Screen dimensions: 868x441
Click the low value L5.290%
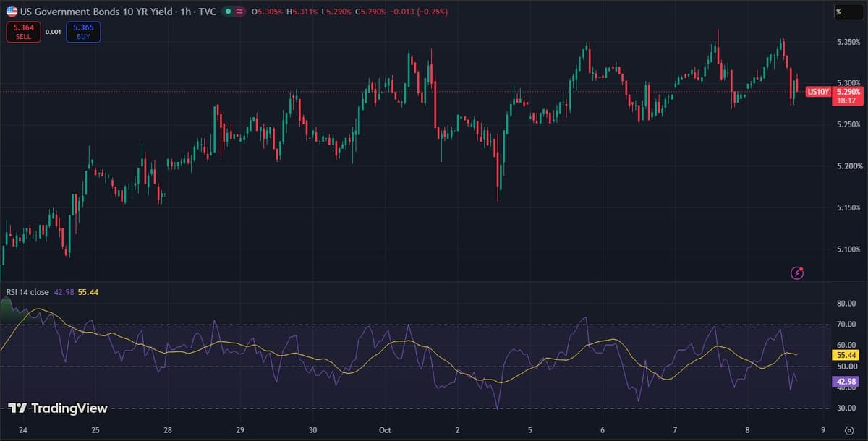point(338,12)
